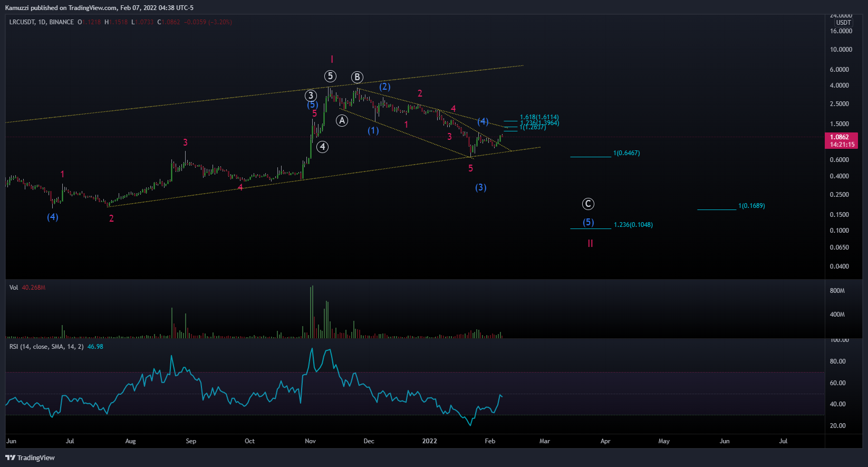
Task: Click the Feb label on the time axis
Action: (x=490, y=441)
